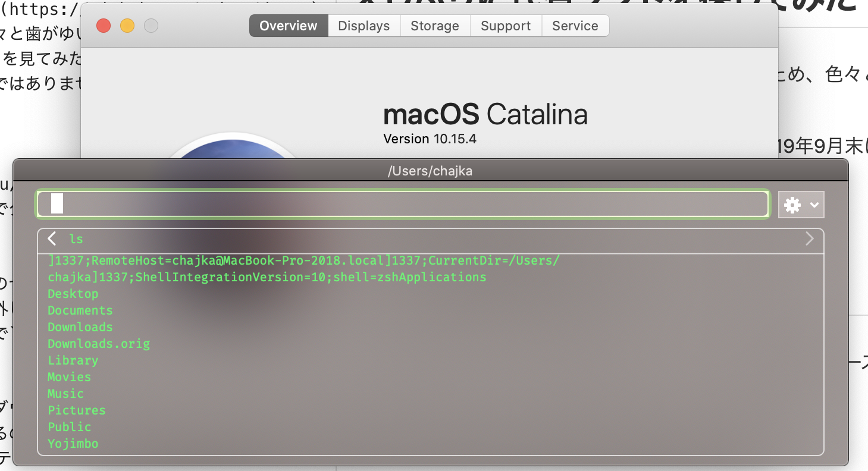
Task: Select the Downloads entry in output
Action: tap(80, 327)
